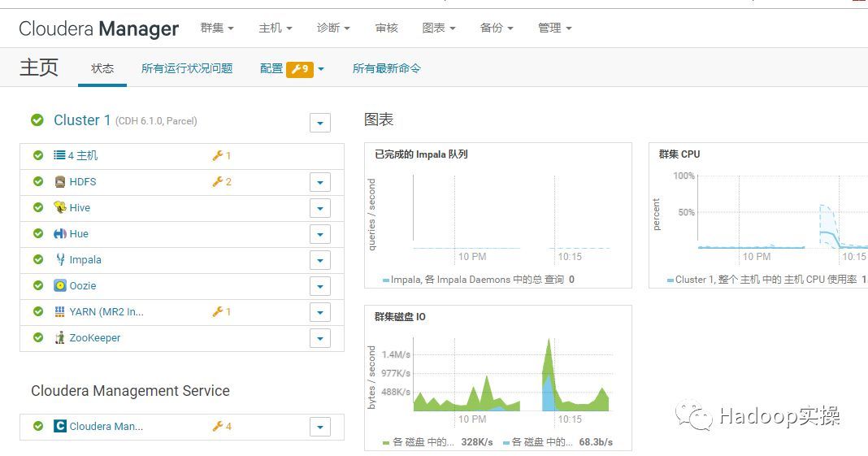This screenshot has height=456, width=868.
Task: Open the Hue actions dropdown
Action: tap(320, 234)
